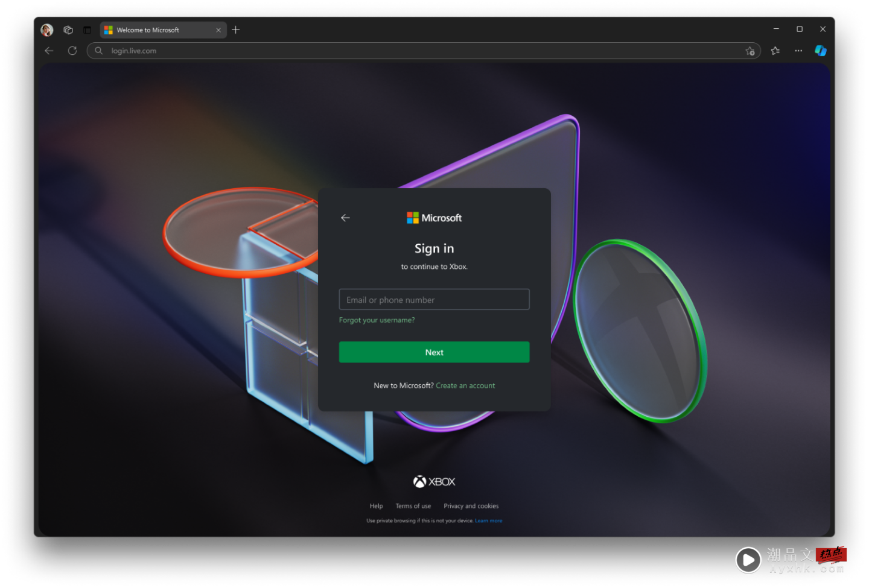Click the search icon in the address bar
The width and height of the screenshot is (869, 588).
point(98,51)
